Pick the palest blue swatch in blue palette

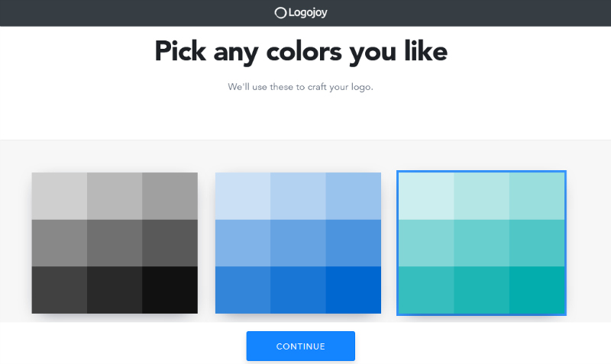243,195
